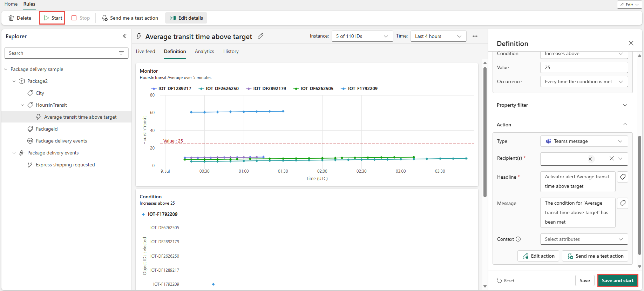This screenshot has height=291, width=644.
Task: Click the Delete trash icon
Action: tap(12, 18)
